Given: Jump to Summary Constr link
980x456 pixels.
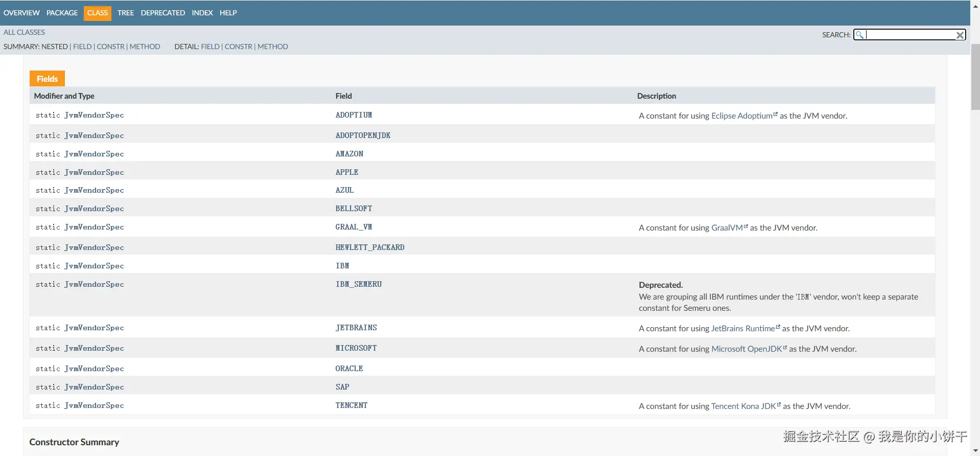Looking at the screenshot, I should [x=111, y=47].
